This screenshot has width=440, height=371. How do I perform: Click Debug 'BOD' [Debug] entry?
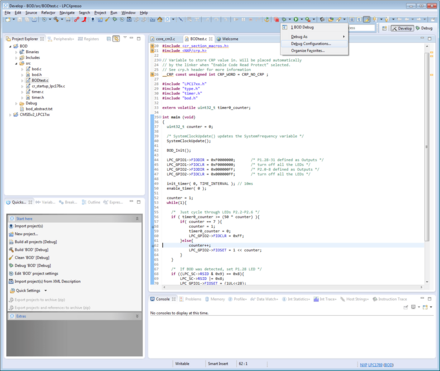(x=33, y=266)
